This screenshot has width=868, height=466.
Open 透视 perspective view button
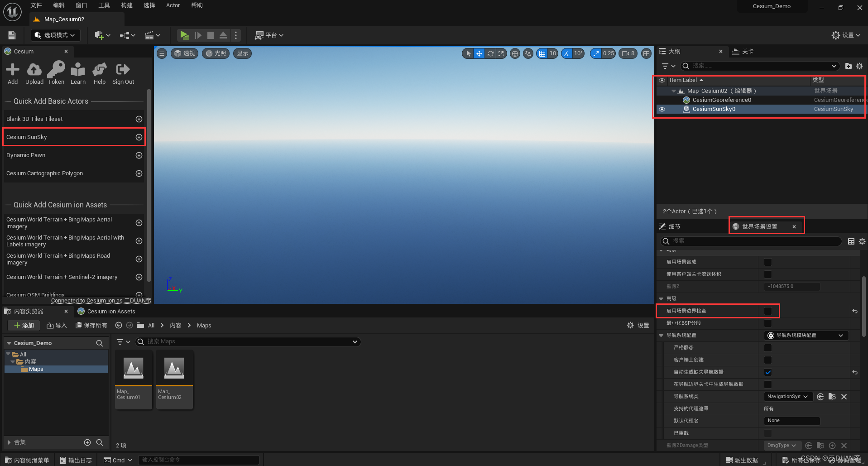pyautogui.click(x=184, y=53)
